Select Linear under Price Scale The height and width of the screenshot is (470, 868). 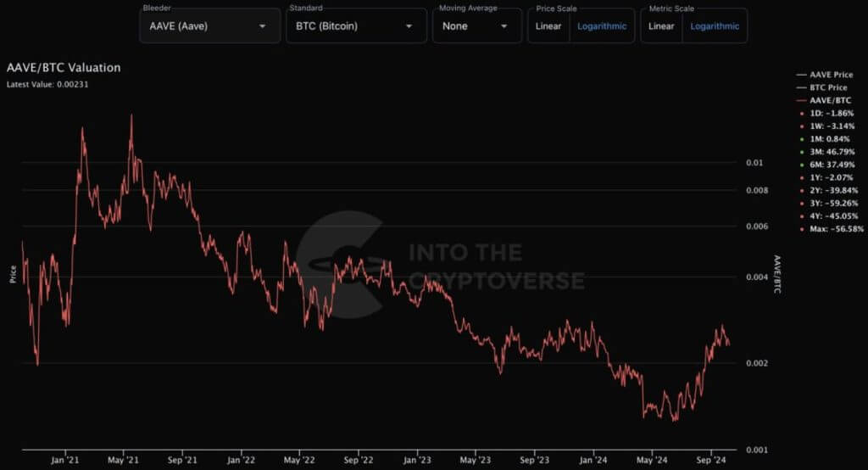[548, 26]
